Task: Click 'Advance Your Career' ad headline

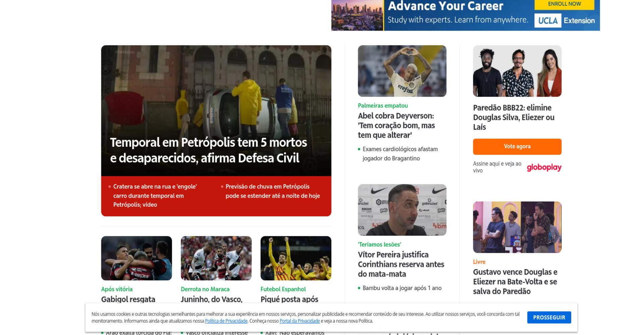Action: click(x=445, y=6)
